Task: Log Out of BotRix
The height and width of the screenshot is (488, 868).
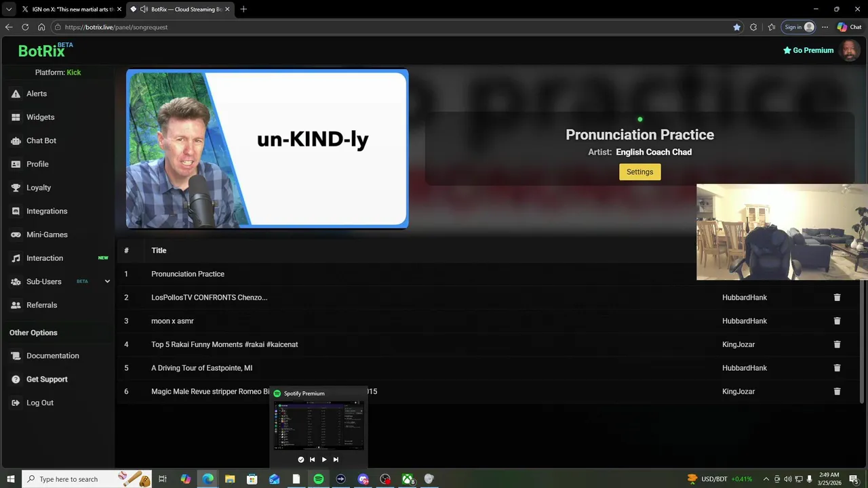Action: (x=39, y=403)
